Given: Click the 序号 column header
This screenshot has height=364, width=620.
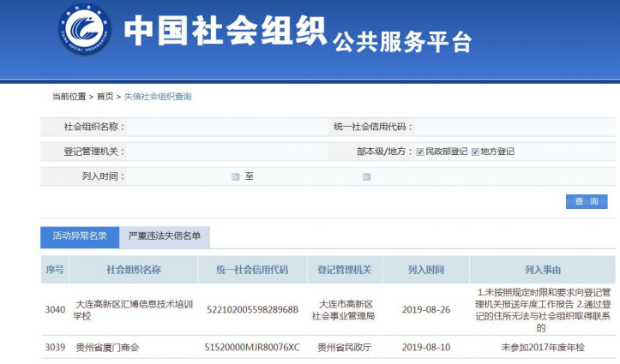Looking at the screenshot, I should 55,270.
